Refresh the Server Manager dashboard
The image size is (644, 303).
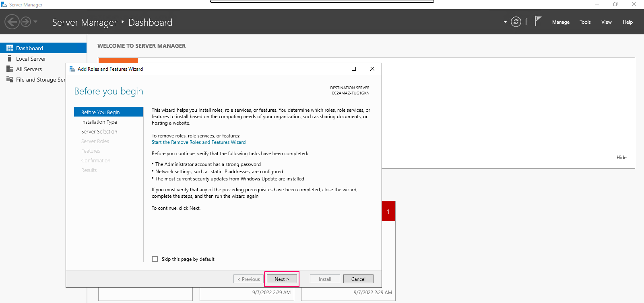tap(516, 22)
